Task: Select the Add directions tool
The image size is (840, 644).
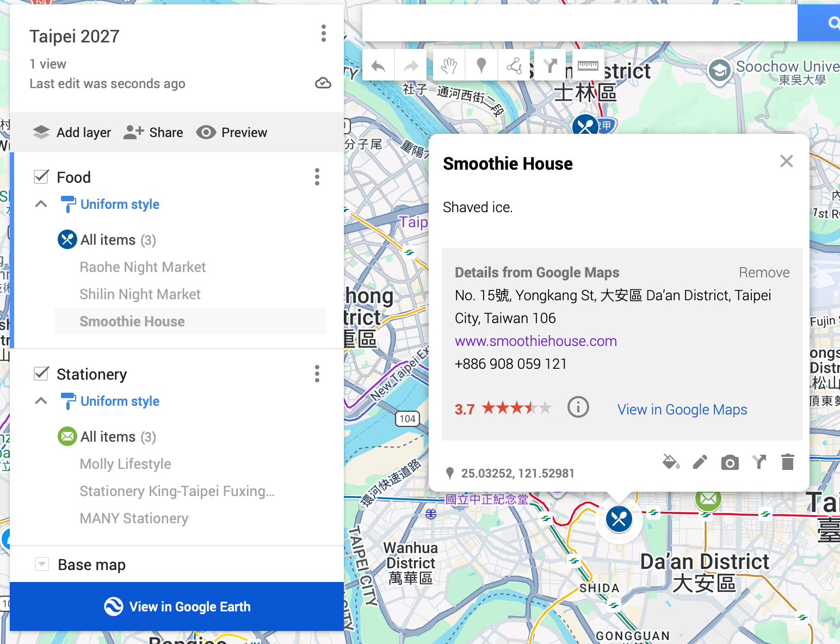Action: pos(550,66)
